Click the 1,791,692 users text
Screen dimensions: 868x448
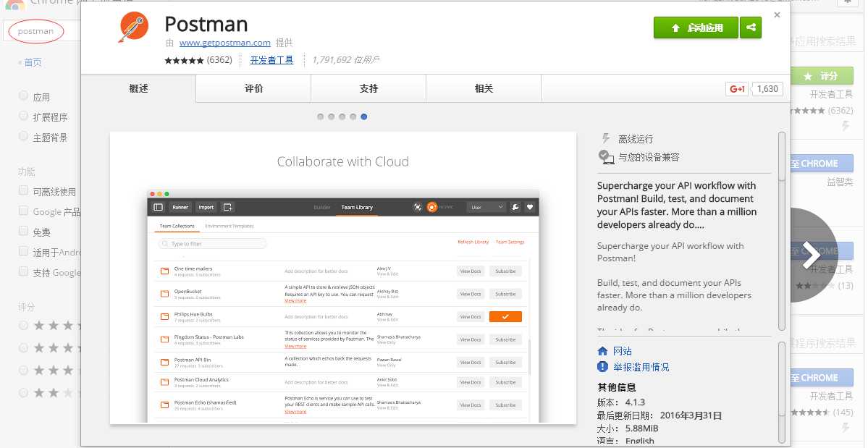pyautogui.click(x=346, y=60)
